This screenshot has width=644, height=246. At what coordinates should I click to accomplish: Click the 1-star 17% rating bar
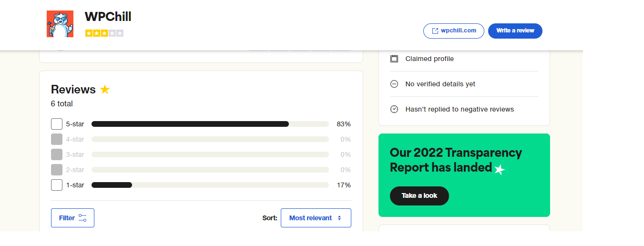[210, 185]
